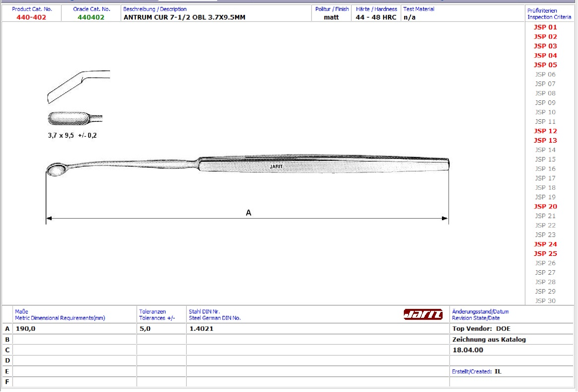578x392 pixels.
Task: Click the tolerance value 5,0 field
Action: coord(145,329)
